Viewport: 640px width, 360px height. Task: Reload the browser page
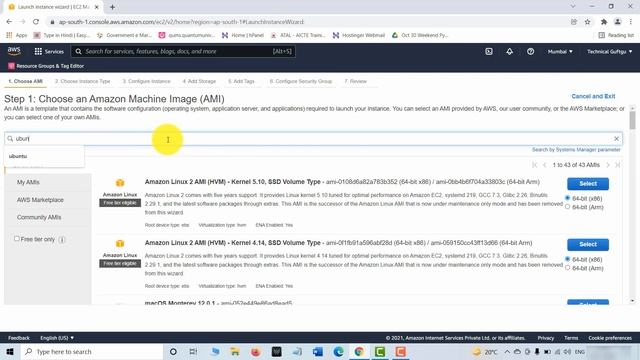[x=36, y=22]
